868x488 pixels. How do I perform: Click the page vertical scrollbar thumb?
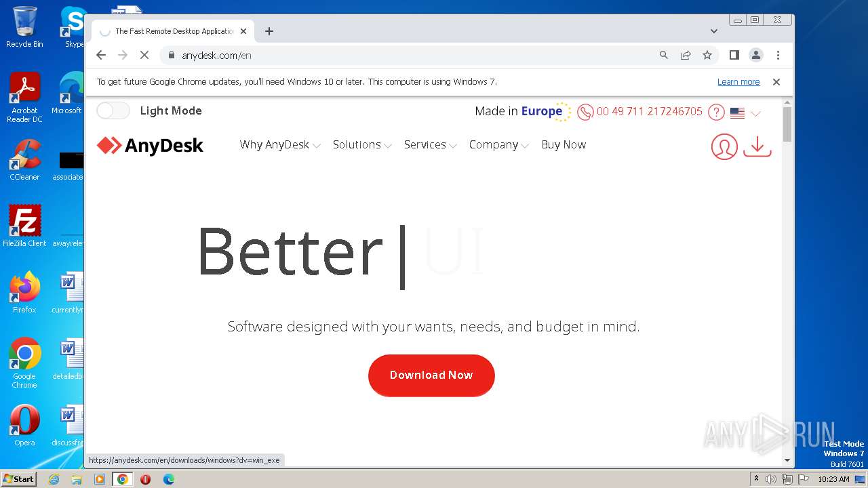(x=787, y=124)
